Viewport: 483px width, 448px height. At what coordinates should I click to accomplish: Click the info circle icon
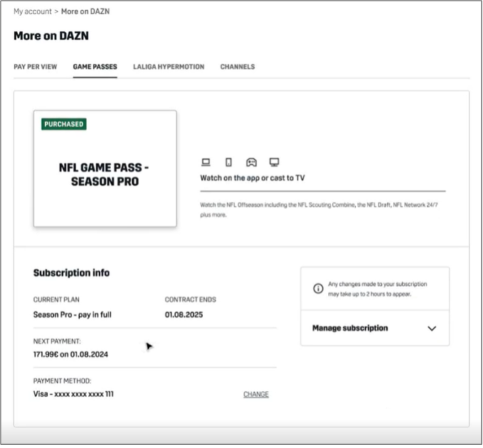pos(318,289)
